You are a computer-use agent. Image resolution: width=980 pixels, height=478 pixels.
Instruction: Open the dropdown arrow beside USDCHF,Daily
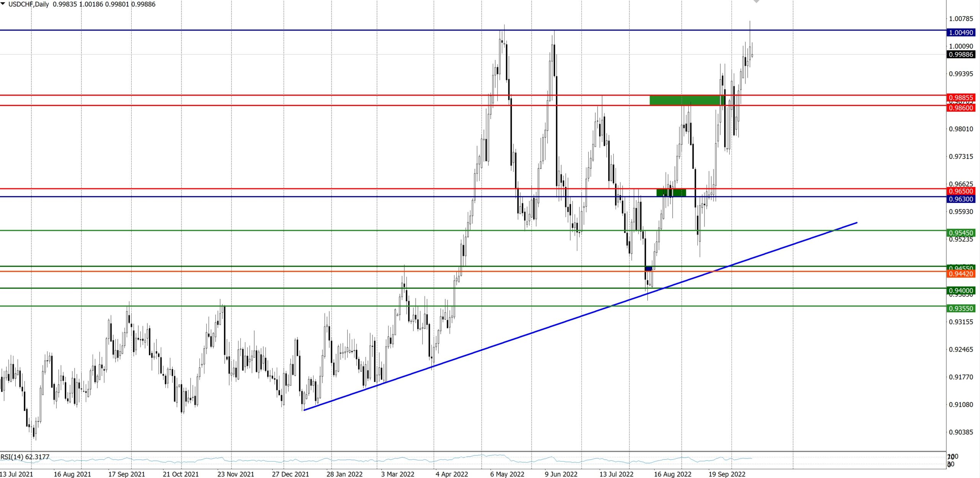click(3, 4)
